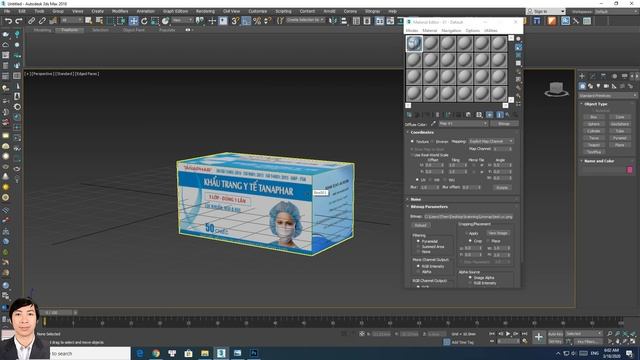The width and height of the screenshot is (640, 360).
Task: Enable the Apply cropping checkbox
Action: [x=466, y=233]
